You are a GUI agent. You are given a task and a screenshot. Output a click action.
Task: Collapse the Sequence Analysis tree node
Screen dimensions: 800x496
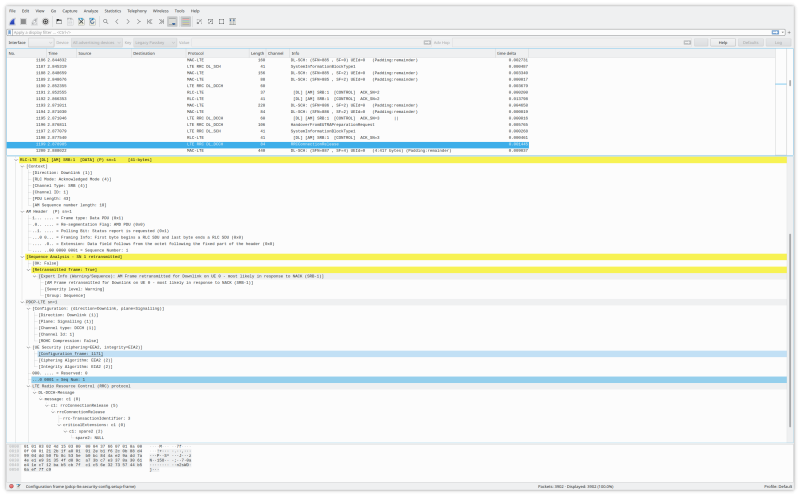(23, 256)
